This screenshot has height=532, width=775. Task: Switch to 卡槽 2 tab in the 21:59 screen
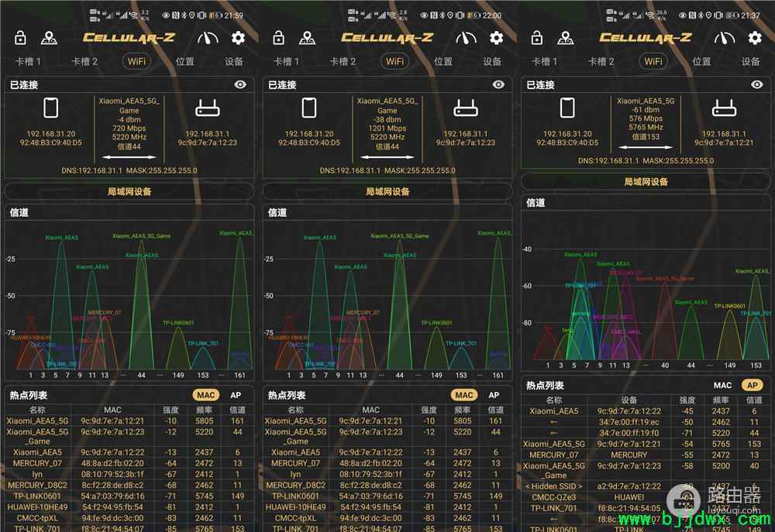[x=84, y=62]
